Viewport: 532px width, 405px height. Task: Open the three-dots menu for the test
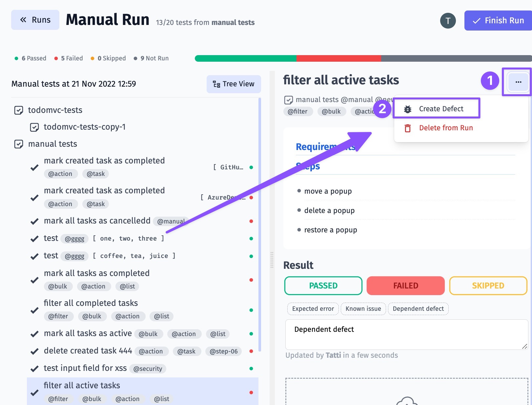(518, 82)
